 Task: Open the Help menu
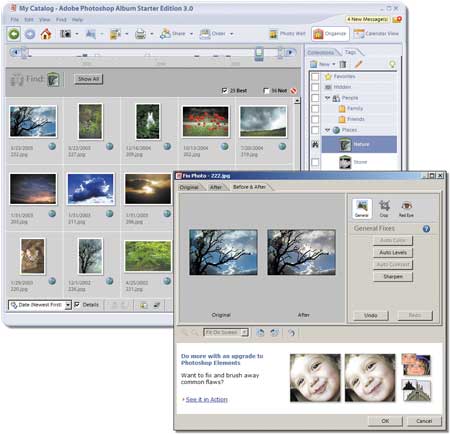coord(77,20)
